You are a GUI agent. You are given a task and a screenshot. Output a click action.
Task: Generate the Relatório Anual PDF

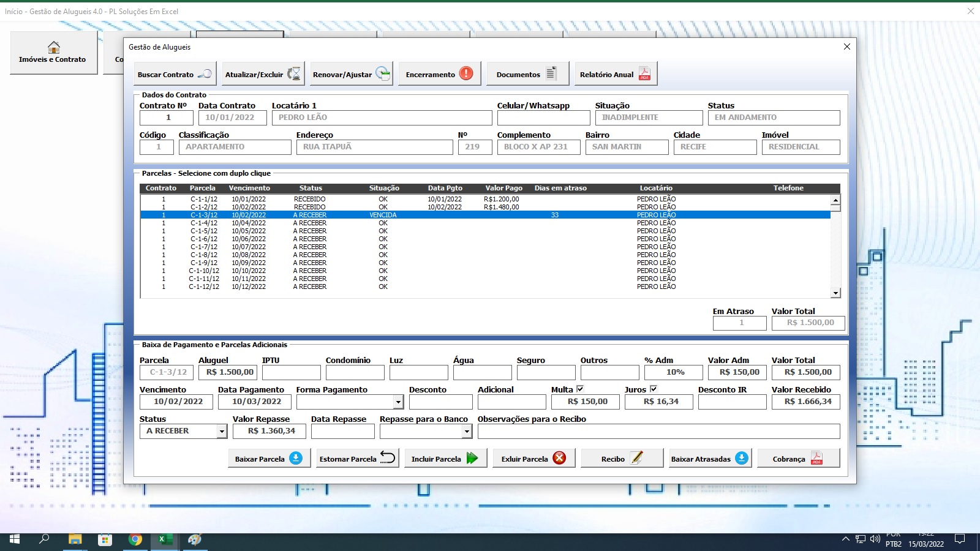click(x=616, y=74)
